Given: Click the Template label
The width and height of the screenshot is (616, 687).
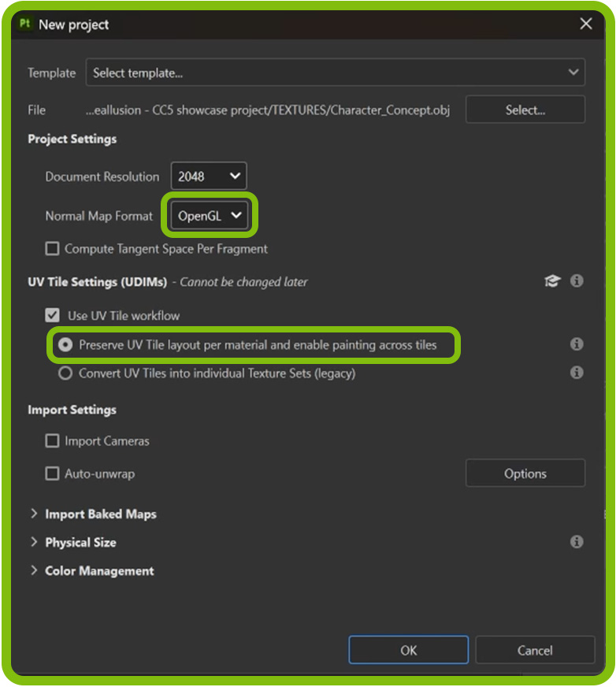Looking at the screenshot, I should tap(52, 72).
